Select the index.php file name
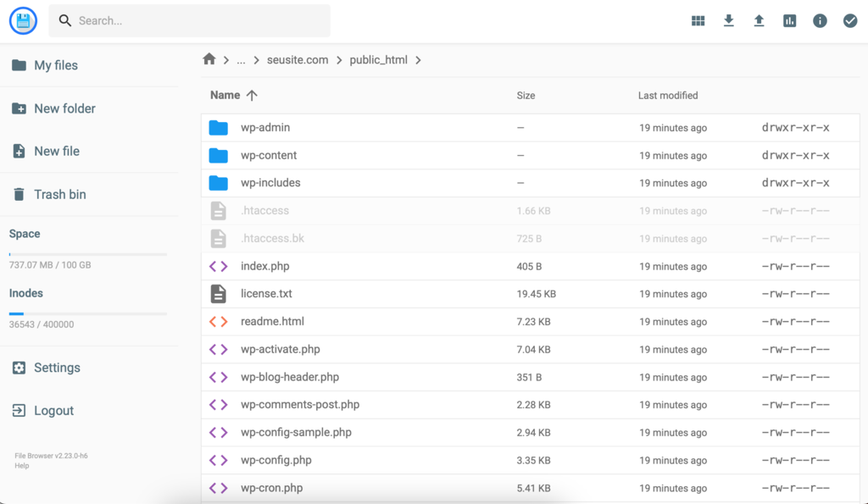 264,266
